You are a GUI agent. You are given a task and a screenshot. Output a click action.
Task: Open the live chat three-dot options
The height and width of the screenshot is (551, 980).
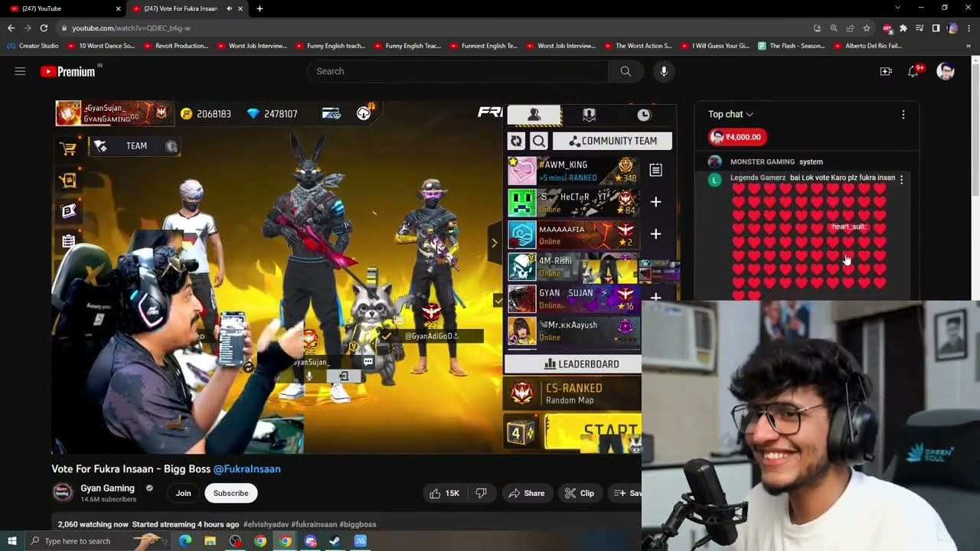pyautogui.click(x=903, y=114)
